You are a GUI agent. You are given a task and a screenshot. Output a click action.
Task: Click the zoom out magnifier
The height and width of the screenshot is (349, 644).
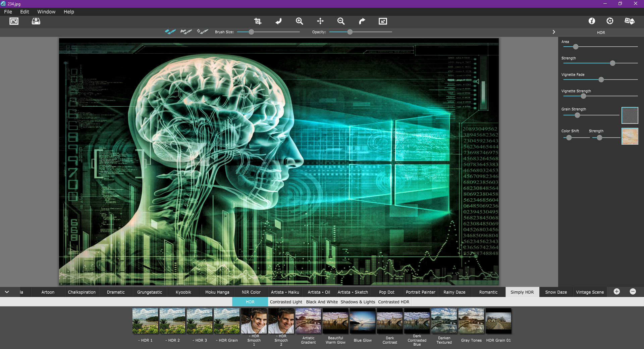coord(341,21)
